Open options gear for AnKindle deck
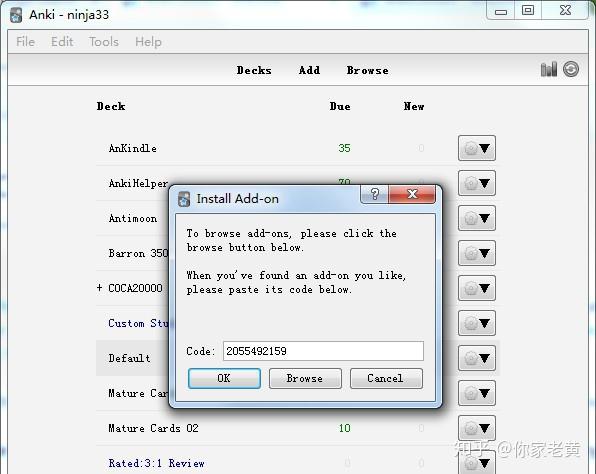This screenshot has width=596, height=474. click(477, 148)
